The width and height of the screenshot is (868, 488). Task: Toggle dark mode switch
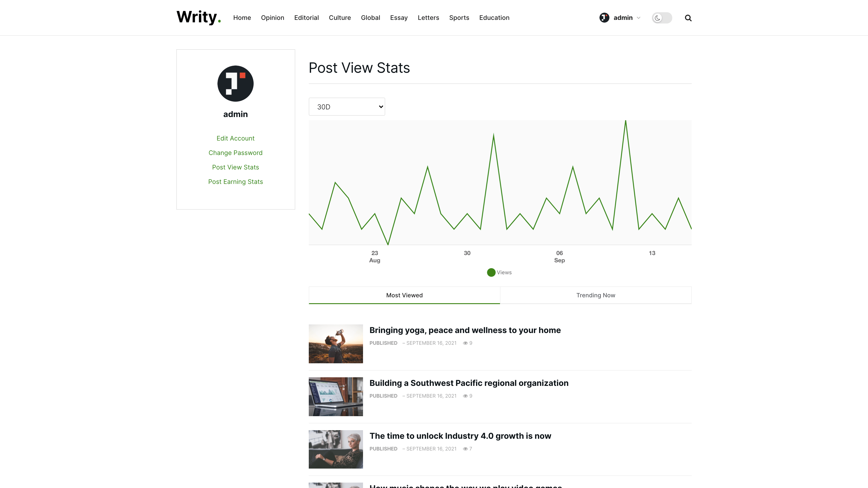coord(661,18)
